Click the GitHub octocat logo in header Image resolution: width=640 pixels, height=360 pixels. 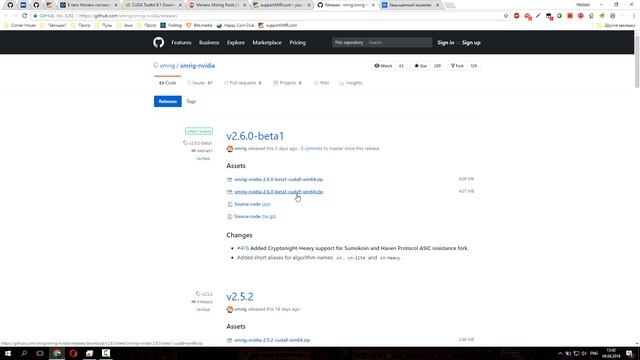click(x=159, y=42)
